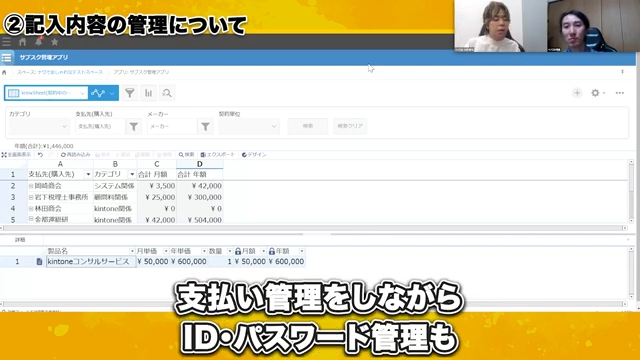Open the kintone hamburger menu in top bar

pos(7,41)
